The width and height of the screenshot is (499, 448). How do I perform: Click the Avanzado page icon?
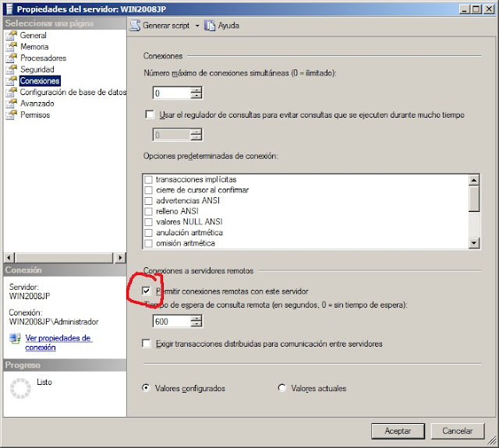click(x=11, y=104)
